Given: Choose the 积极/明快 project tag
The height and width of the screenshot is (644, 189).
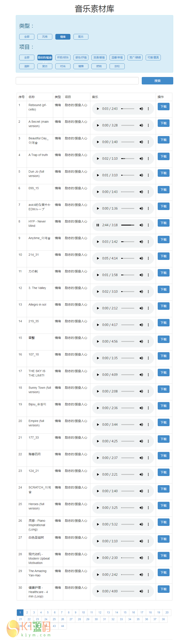Looking at the screenshot, I should tap(63, 58).
